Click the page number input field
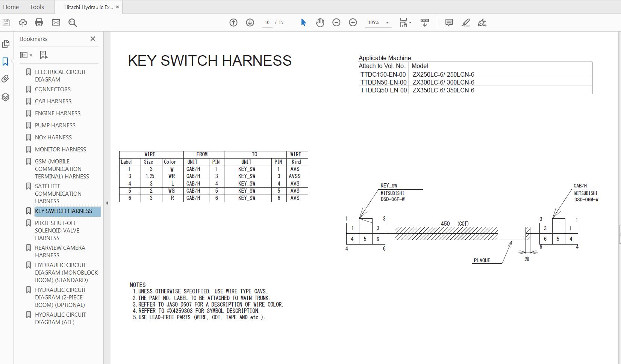Screen dimensions: 621x364 pyautogui.click(x=267, y=23)
